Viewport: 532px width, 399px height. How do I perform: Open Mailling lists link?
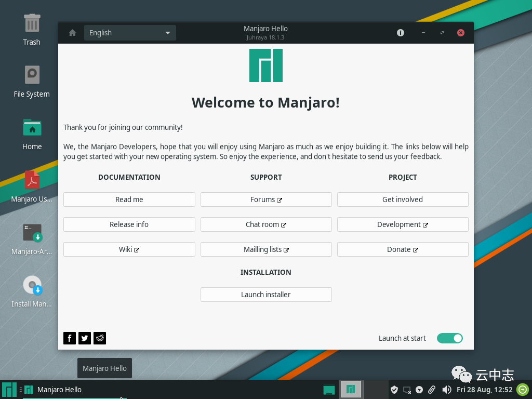pyautogui.click(x=266, y=249)
